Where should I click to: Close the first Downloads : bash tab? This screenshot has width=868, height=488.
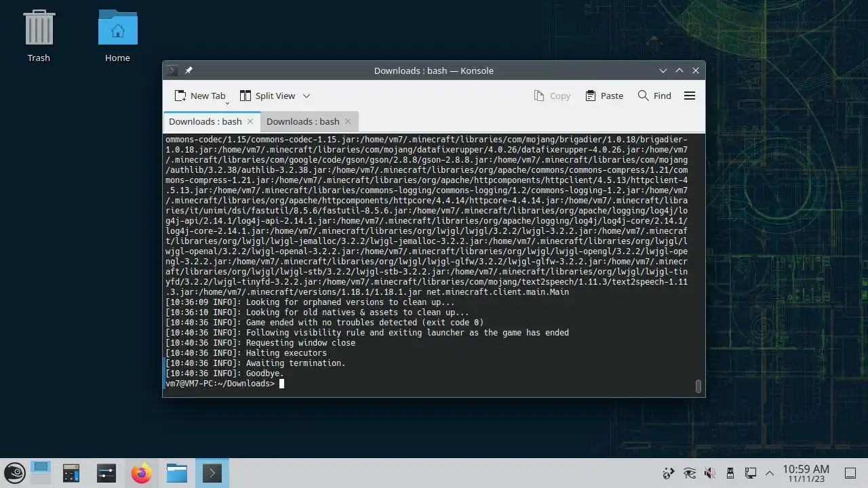click(x=250, y=121)
